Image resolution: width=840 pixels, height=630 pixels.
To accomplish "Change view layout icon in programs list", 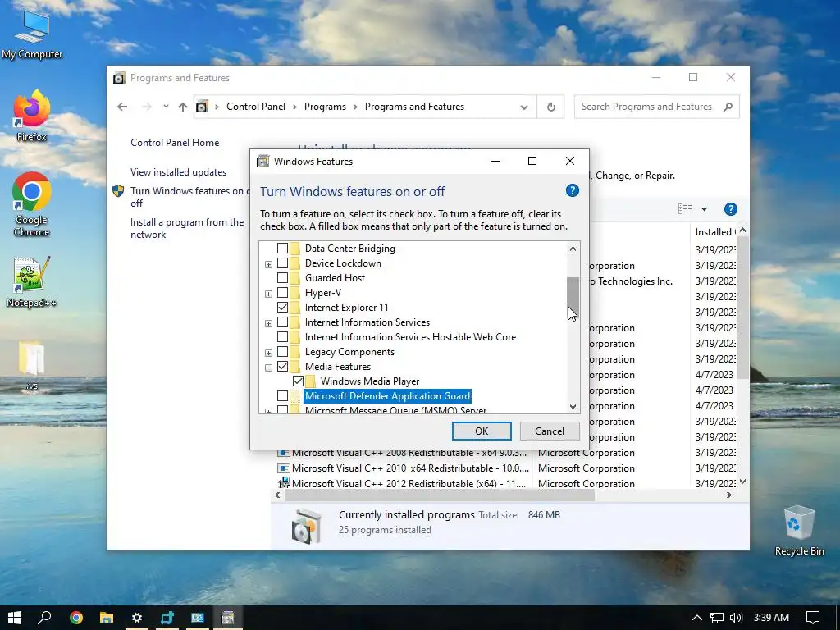I will 685,209.
